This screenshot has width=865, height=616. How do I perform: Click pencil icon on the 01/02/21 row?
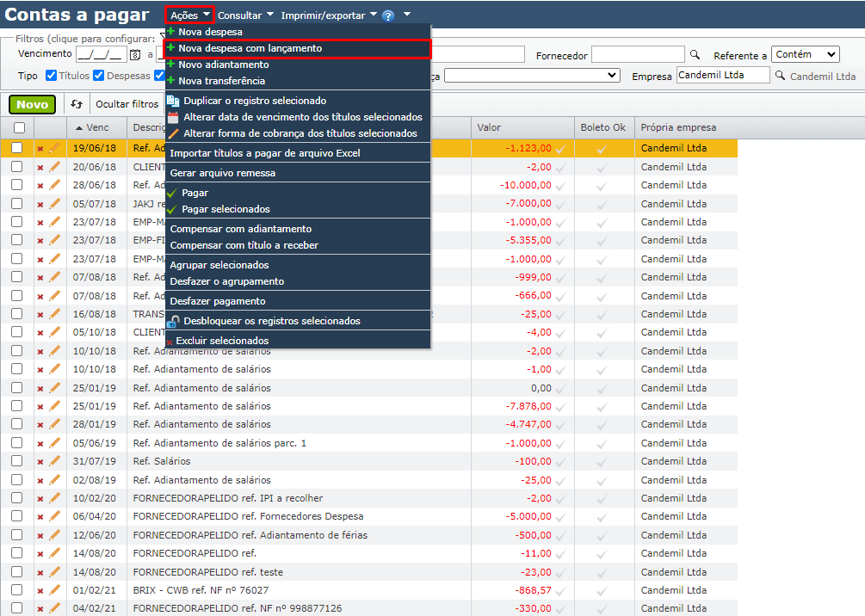pos(54,590)
